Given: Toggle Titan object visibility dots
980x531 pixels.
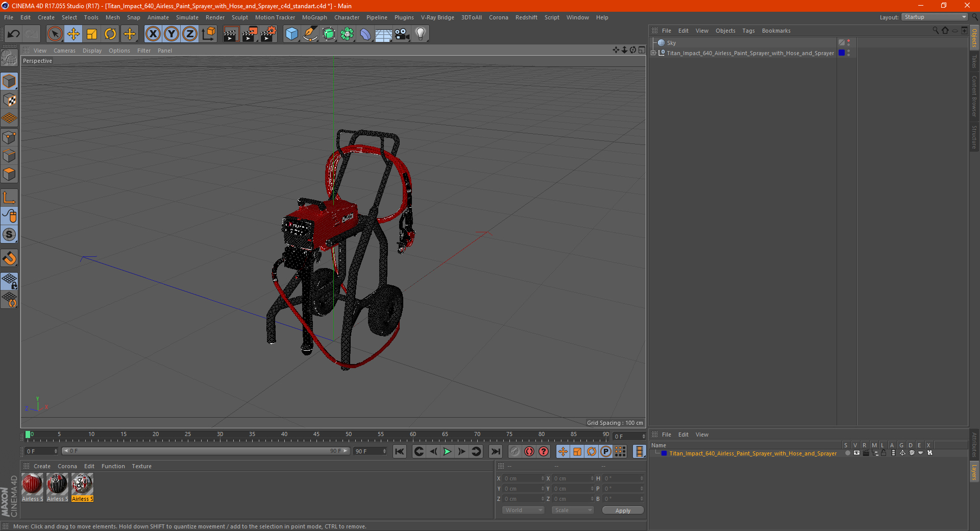Looking at the screenshot, I should (849, 53).
